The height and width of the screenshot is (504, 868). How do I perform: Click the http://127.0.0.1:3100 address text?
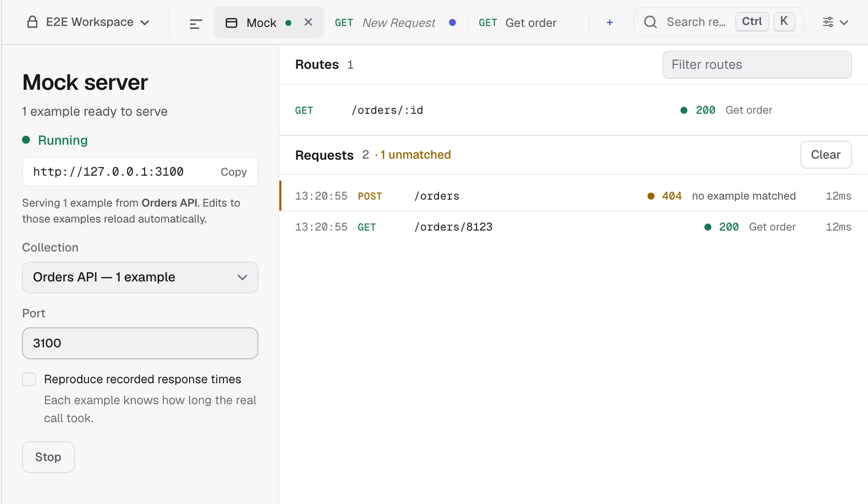[x=108, y=172]
